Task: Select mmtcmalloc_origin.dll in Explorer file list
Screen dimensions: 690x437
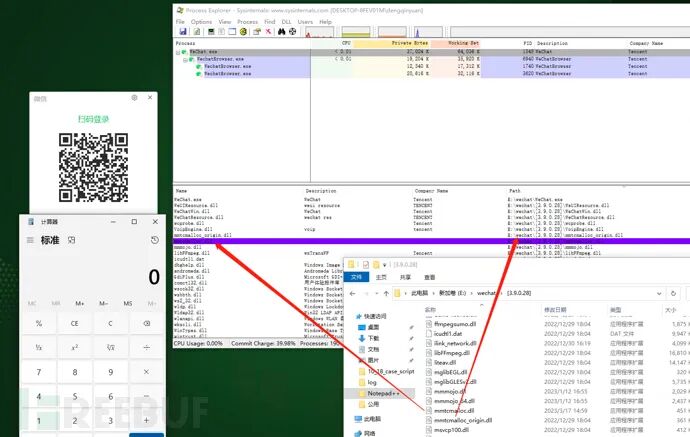Action: pos(459,420)
